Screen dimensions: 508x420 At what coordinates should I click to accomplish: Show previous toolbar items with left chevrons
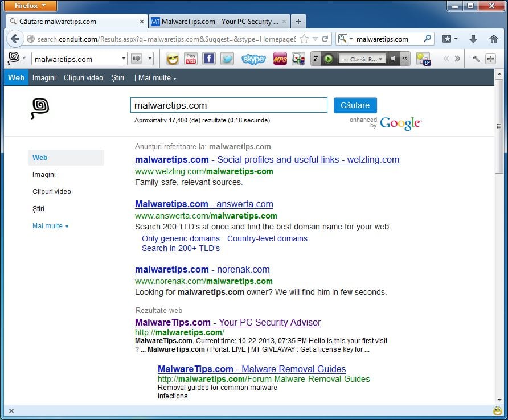446,59
